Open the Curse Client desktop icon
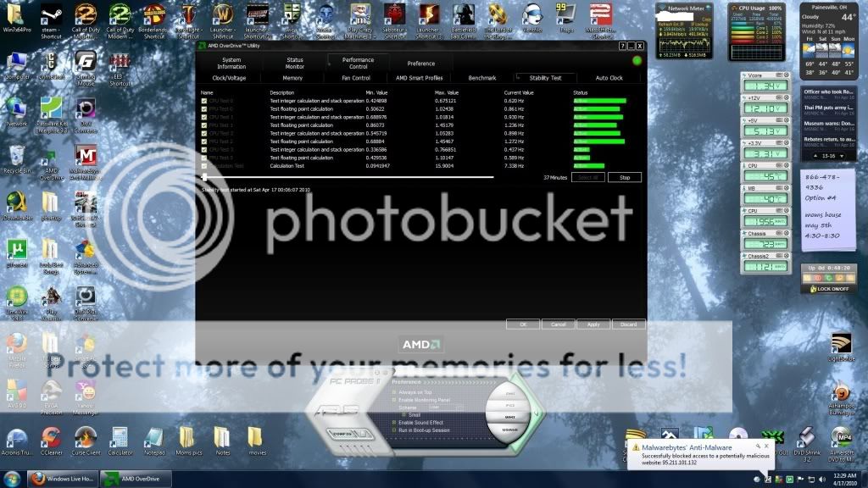The height and width of the screenshot is (488, 868). click(x=86, y=441)
